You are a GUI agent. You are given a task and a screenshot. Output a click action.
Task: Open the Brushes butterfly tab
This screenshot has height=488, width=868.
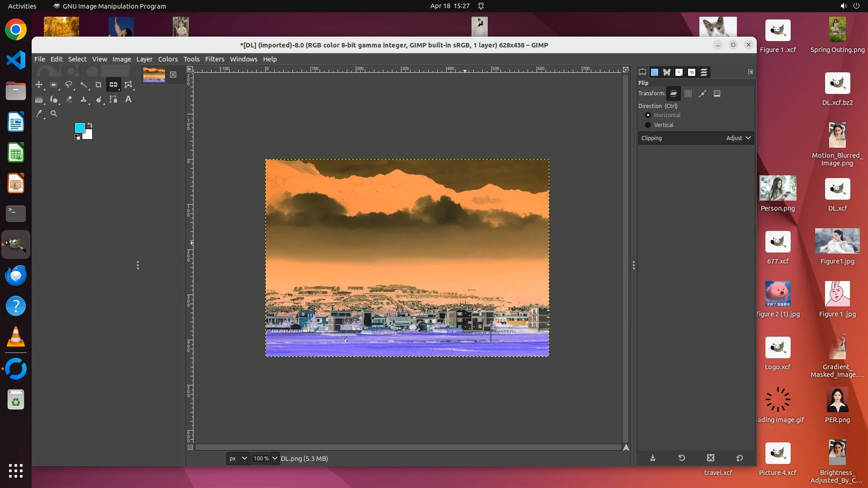667,72
